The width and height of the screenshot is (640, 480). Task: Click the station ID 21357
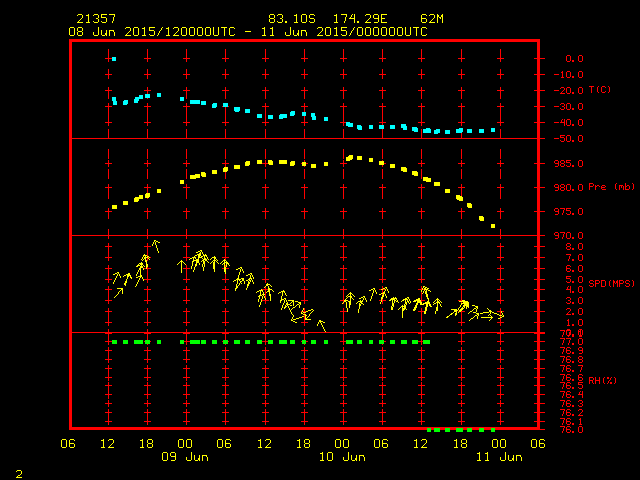click(96, 19)
